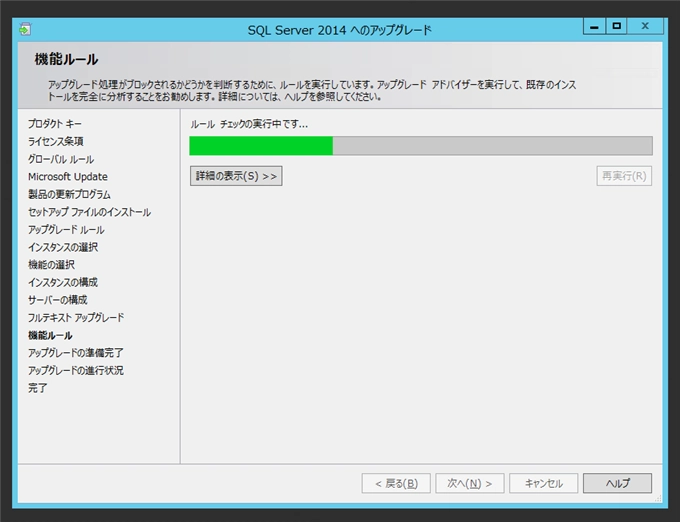Image resolution: width=680 pixels, height=522 pixels.
Task: Select bold 機能ルール step in sidebar
Action: (x=50, y=335)
